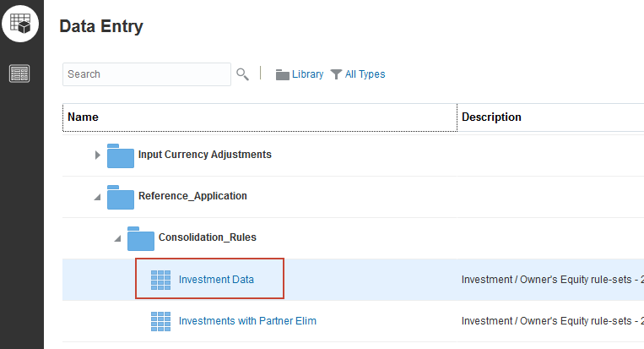Click the Description column header
The height and width of the screenshot is (349, 644).
coord(491,117)
